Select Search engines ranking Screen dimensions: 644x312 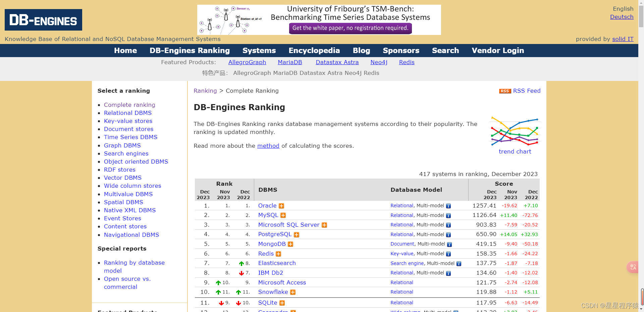tap(126, 153)
